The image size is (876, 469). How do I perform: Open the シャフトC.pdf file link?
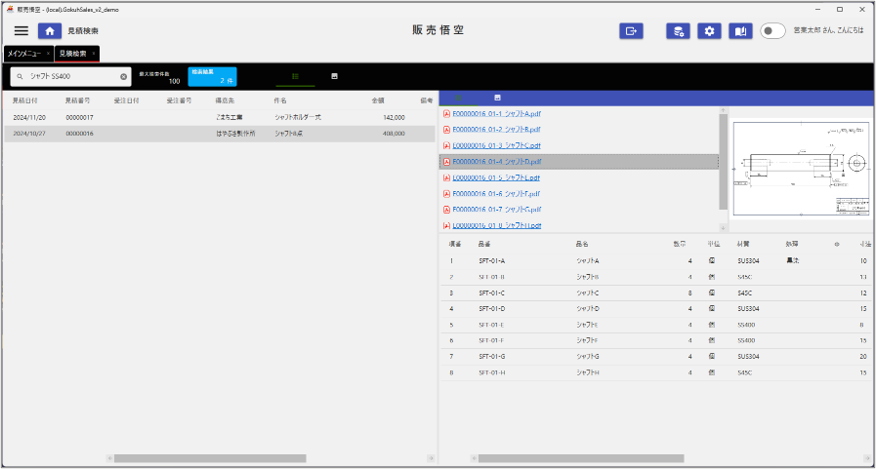(496, 145)
